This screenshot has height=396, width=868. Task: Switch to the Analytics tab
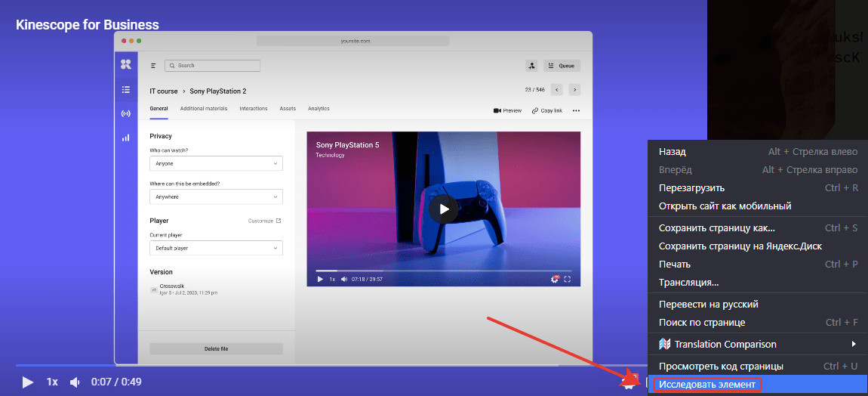point(319,109)
